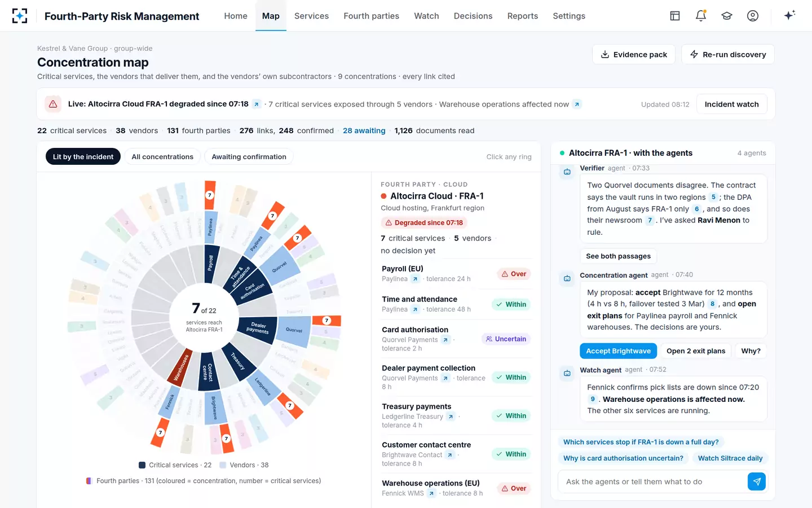Open citation link after Warehouse operations affected now
The height and width of the screenshot is (508, 812).
(x=577, y=104)
